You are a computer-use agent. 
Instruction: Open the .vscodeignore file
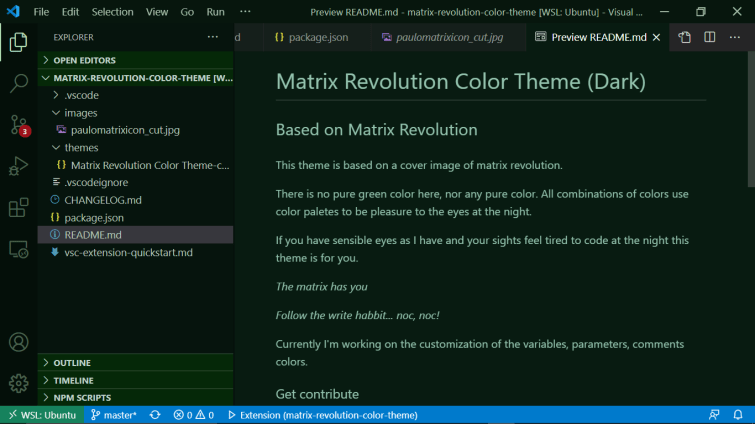pos(136,182)
